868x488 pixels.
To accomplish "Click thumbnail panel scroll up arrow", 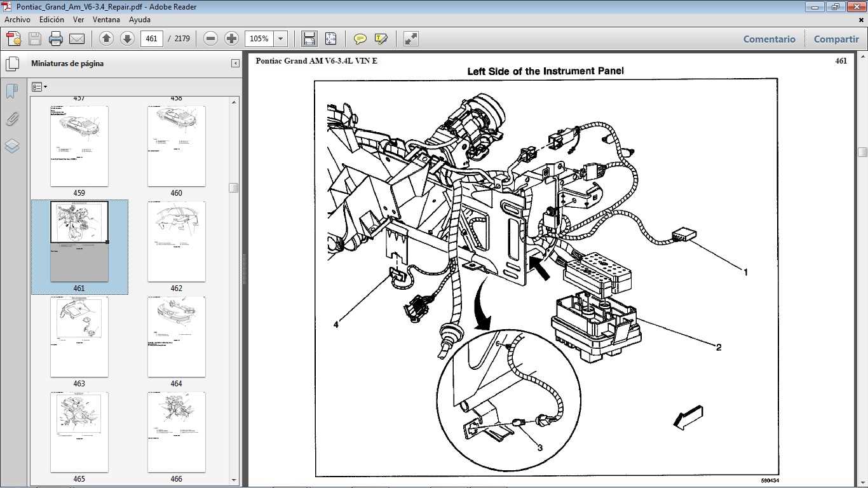I will click(x=234, y=102).
